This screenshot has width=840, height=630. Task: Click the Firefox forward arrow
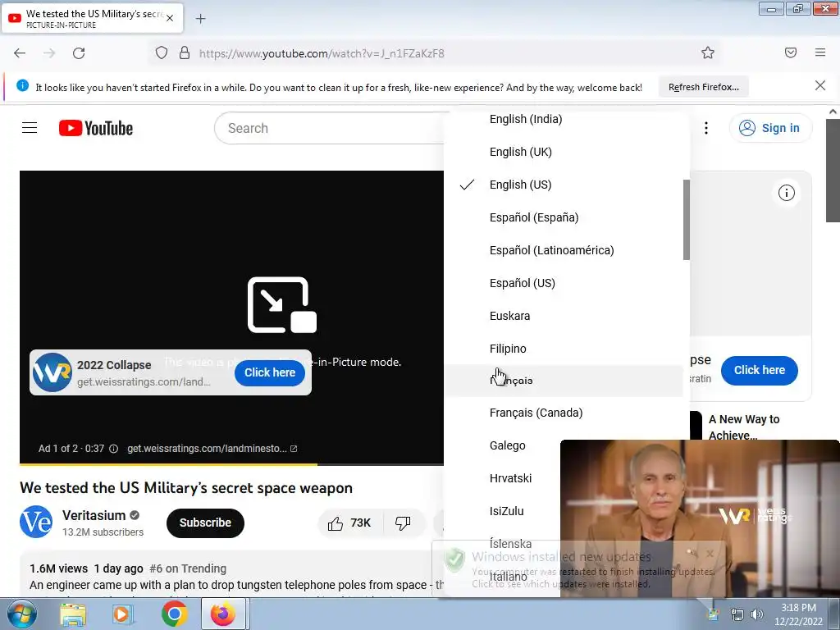tap(49, 53)
